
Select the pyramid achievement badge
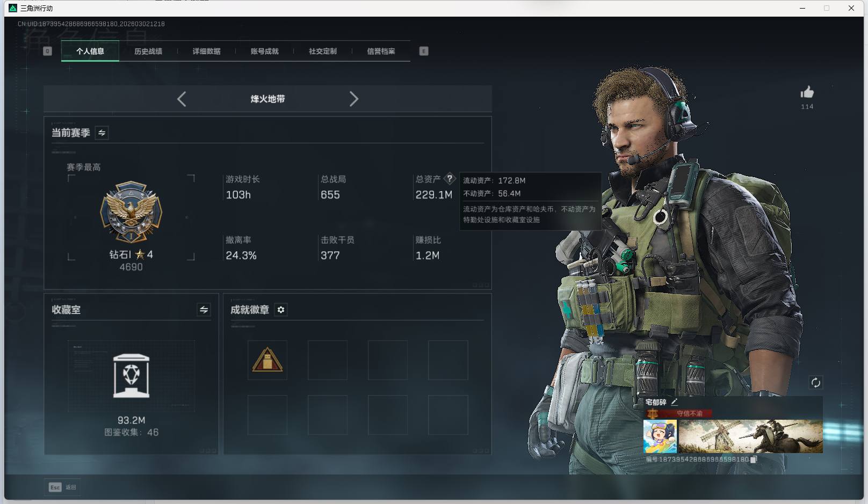[267, 360]
